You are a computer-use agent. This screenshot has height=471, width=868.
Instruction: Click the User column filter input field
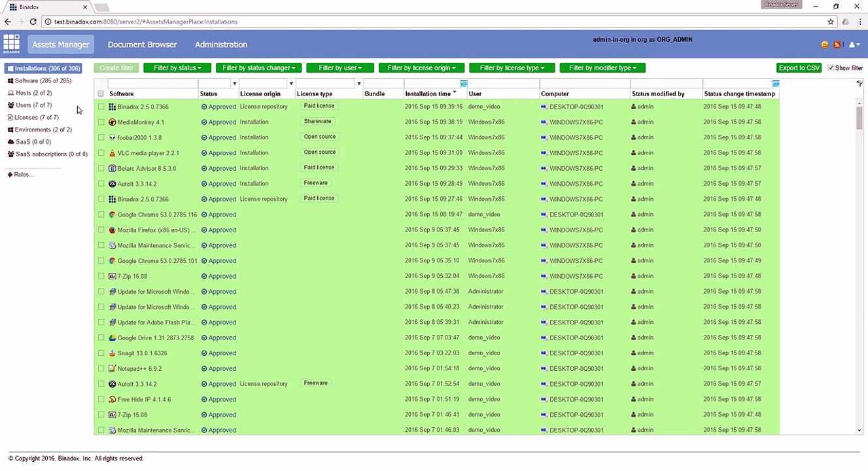(x=503, y=84)
